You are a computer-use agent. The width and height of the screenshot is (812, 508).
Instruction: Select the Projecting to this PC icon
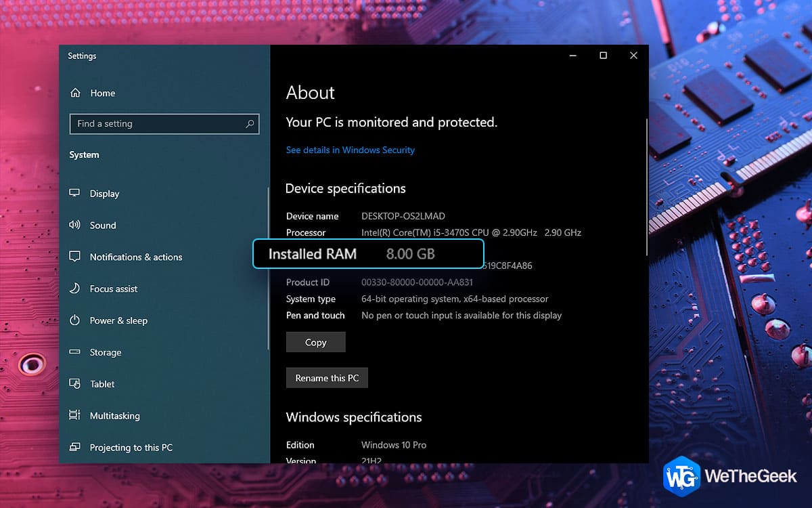75,448
